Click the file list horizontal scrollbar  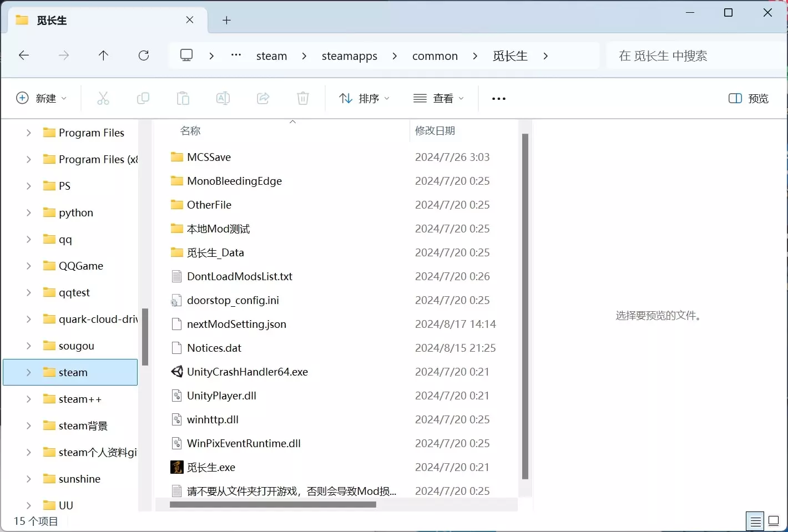pyautogui.click(x=273, y=505)
